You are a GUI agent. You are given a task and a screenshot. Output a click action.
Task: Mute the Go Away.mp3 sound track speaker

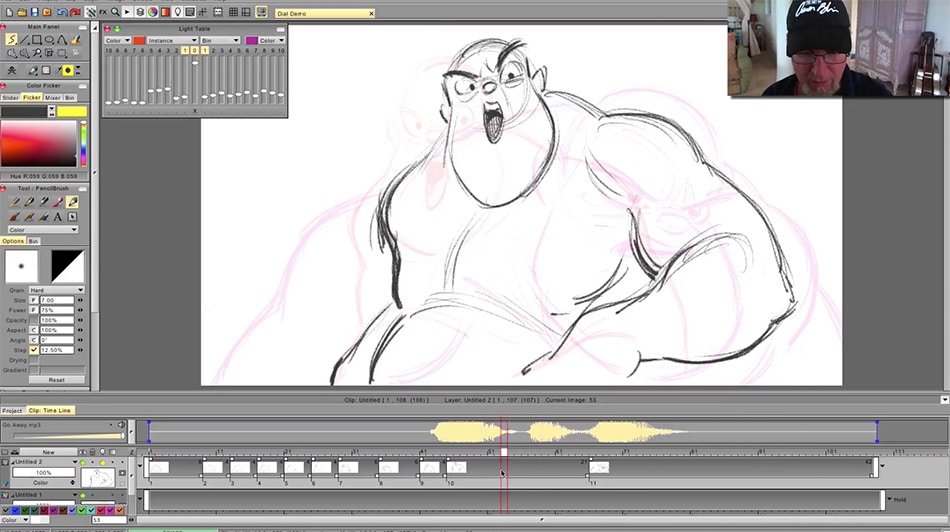[121, 425]
